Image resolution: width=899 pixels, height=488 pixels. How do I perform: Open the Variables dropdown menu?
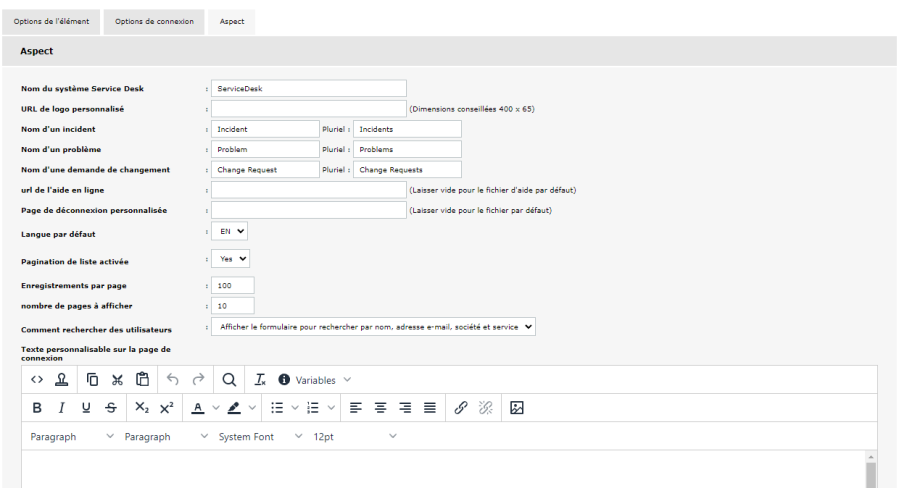click(x=315, y=380)
